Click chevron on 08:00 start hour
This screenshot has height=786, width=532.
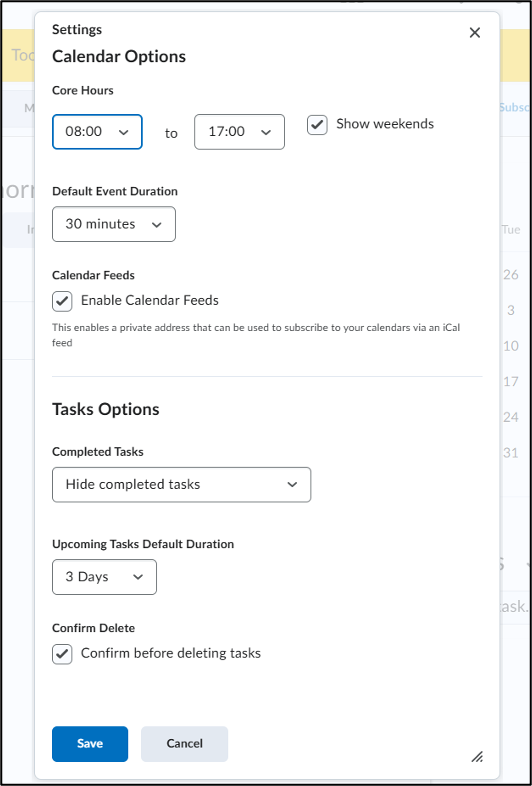123,132
